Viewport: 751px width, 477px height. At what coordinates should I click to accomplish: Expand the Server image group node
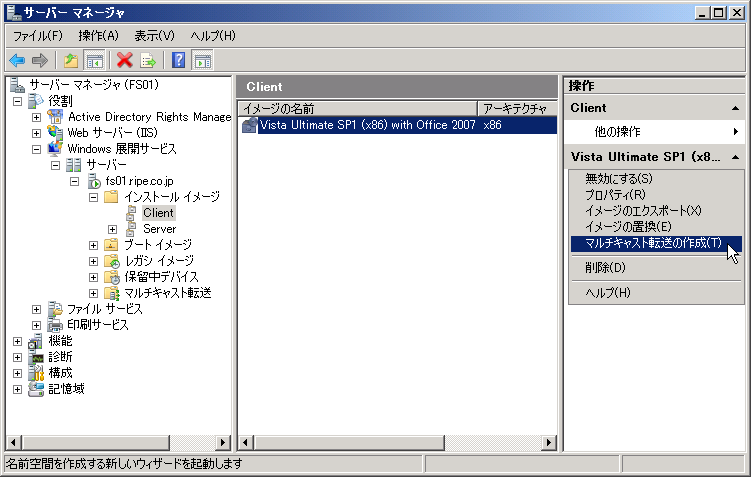coord(113,229)
